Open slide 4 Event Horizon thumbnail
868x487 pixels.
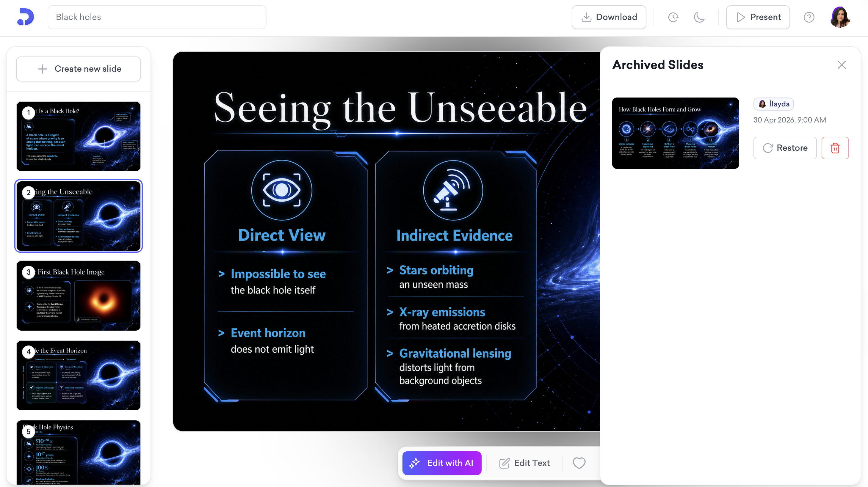[x=79, y=375]
